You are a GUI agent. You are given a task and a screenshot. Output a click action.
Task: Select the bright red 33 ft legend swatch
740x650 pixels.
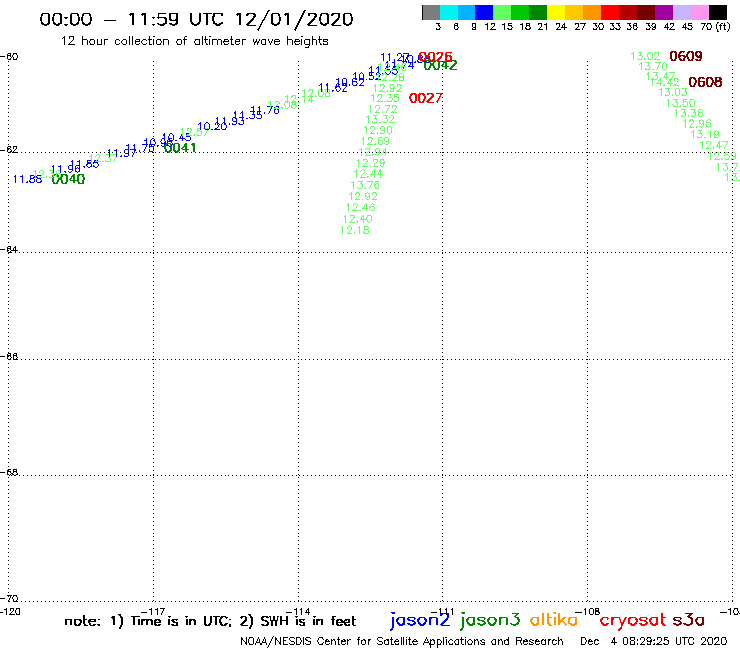[610, 12]
